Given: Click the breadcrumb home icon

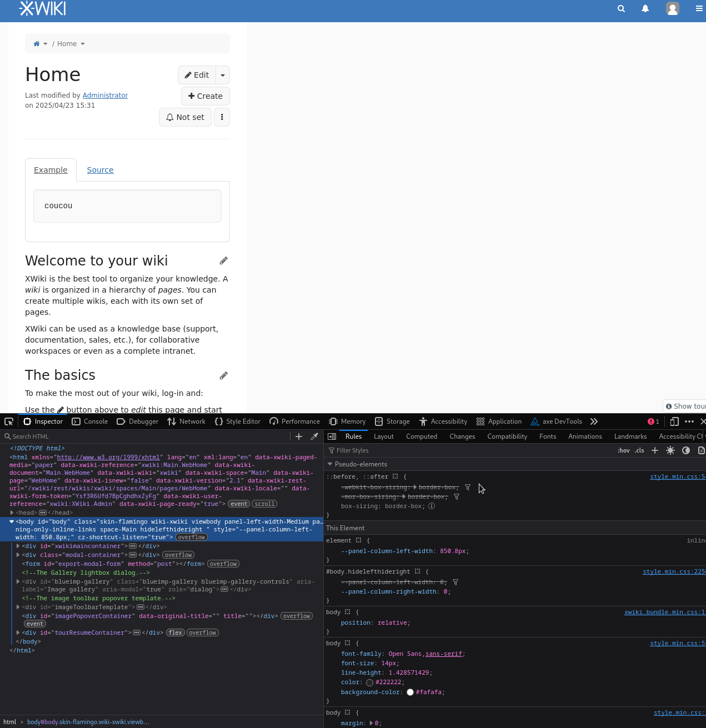Looking at the screenshot, I should click(37, 44).
